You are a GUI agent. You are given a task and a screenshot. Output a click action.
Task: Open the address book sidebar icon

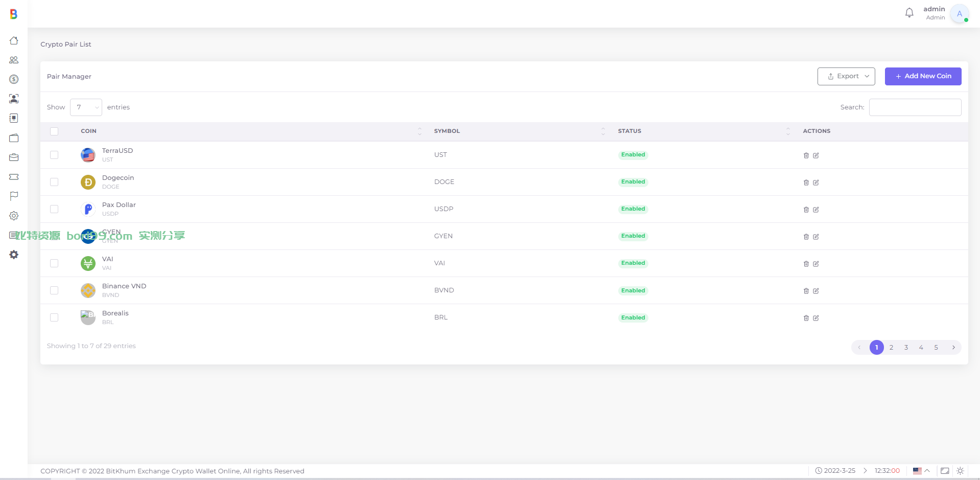point(14,118)
